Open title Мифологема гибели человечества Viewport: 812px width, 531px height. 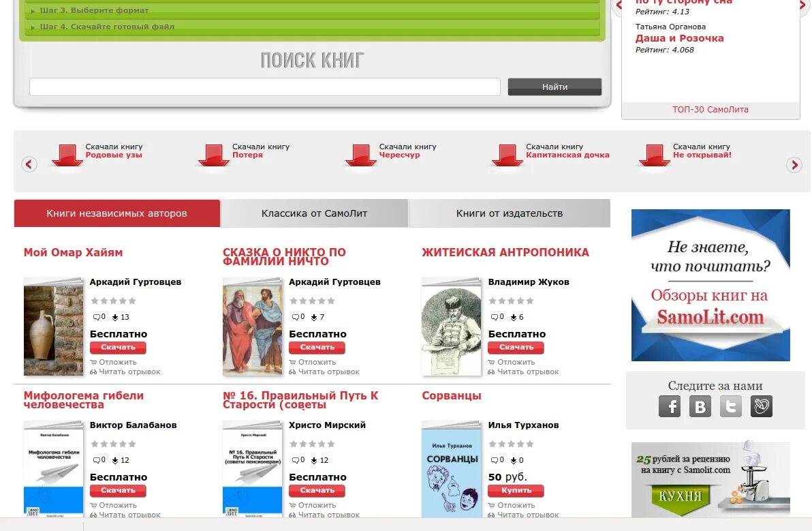(83, 400)
